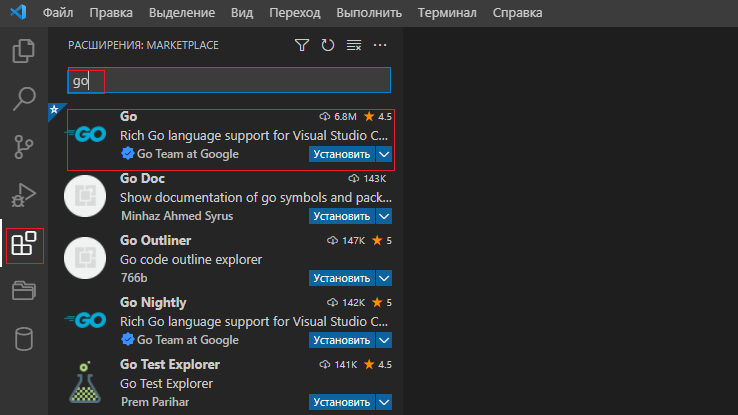This screenshot has width=738, height=415.
Task: Install the Go extension by Go Team
Action: coord(342,154)
